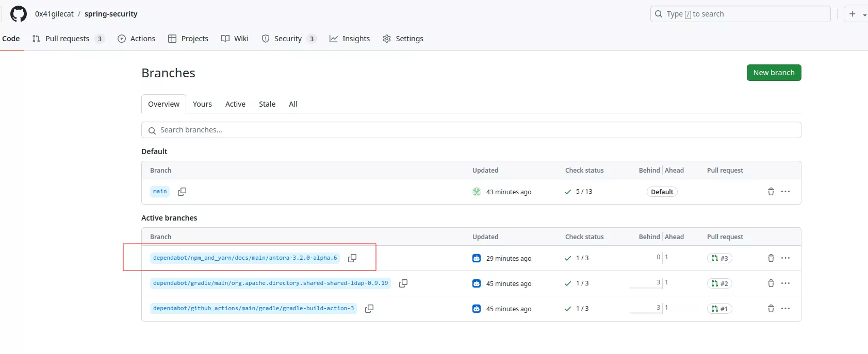Open more options for gradle-build-action-3 branch

point(785,309)
